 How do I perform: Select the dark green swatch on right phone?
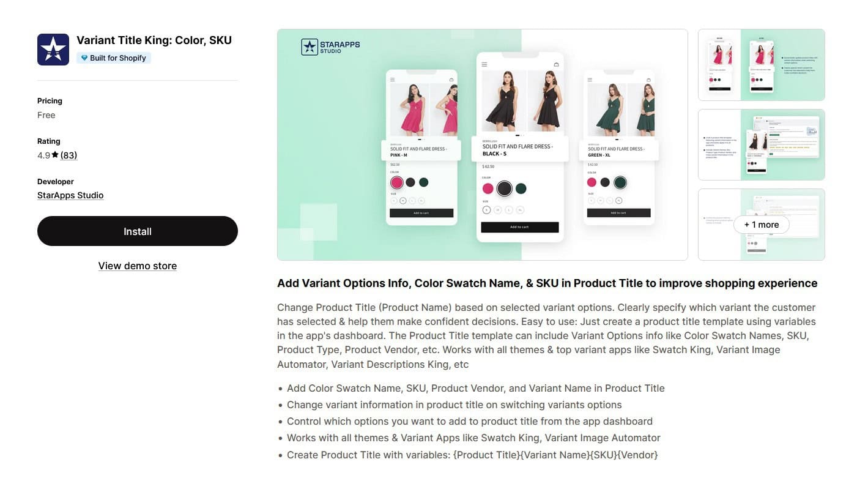[620, 182]
